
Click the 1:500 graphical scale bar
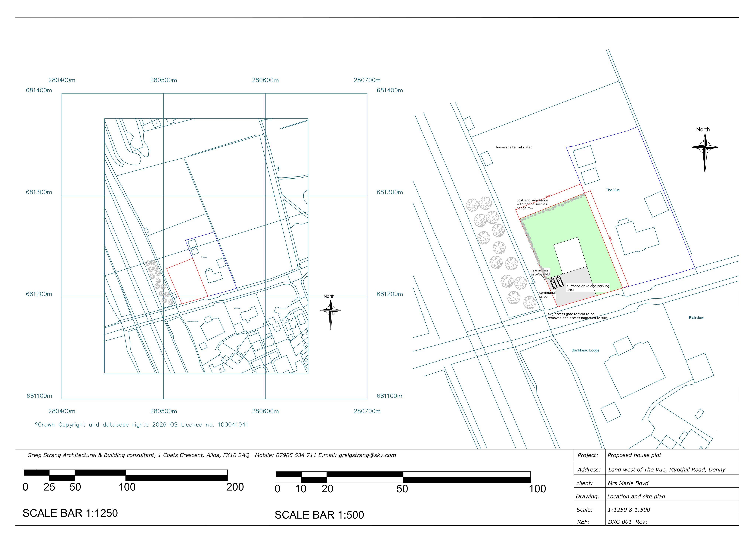[x=403, y=477]
